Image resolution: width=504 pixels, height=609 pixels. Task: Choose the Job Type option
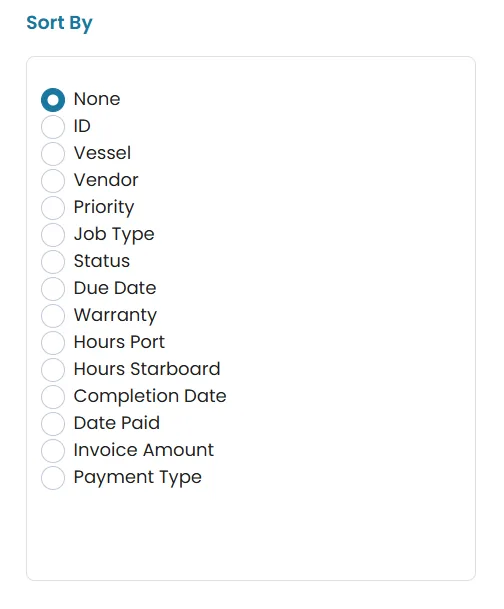coord(53,235)
